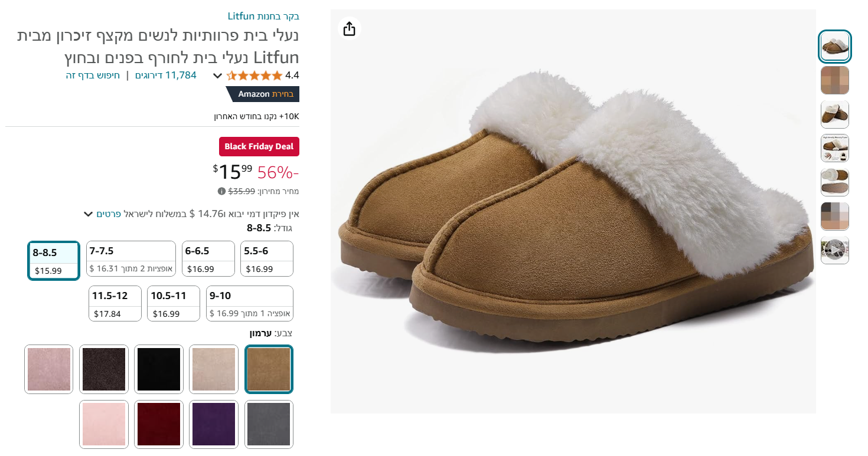Viewport: 868px width, 456px height.
Task: Select size 5.5-6 option
Action: click(267, 258)
